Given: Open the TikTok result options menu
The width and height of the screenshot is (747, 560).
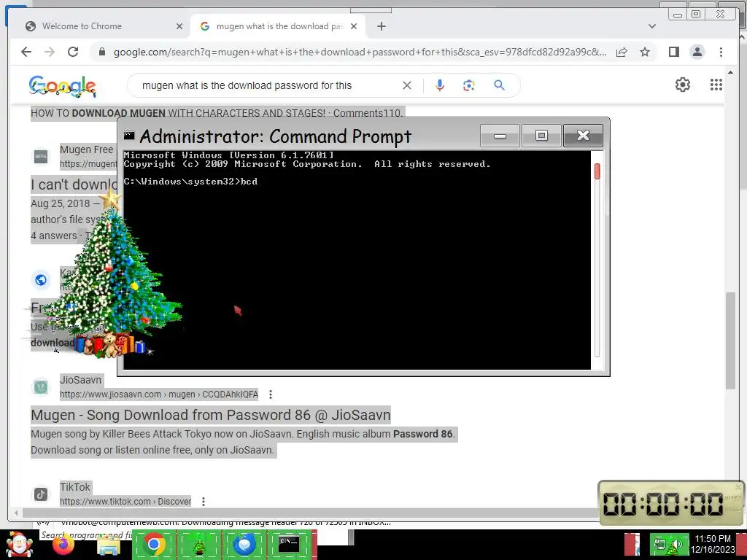Looking at the screenshot, I should 204,502.
